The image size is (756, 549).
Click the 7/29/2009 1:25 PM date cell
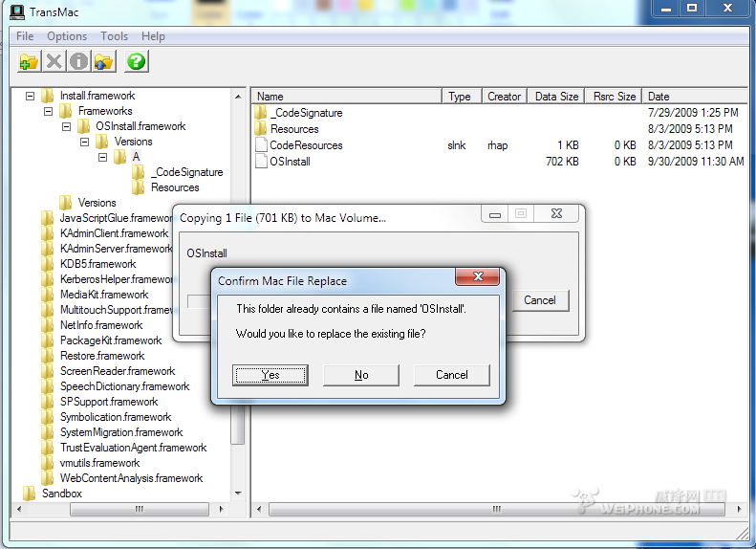(x=693, y=113)
